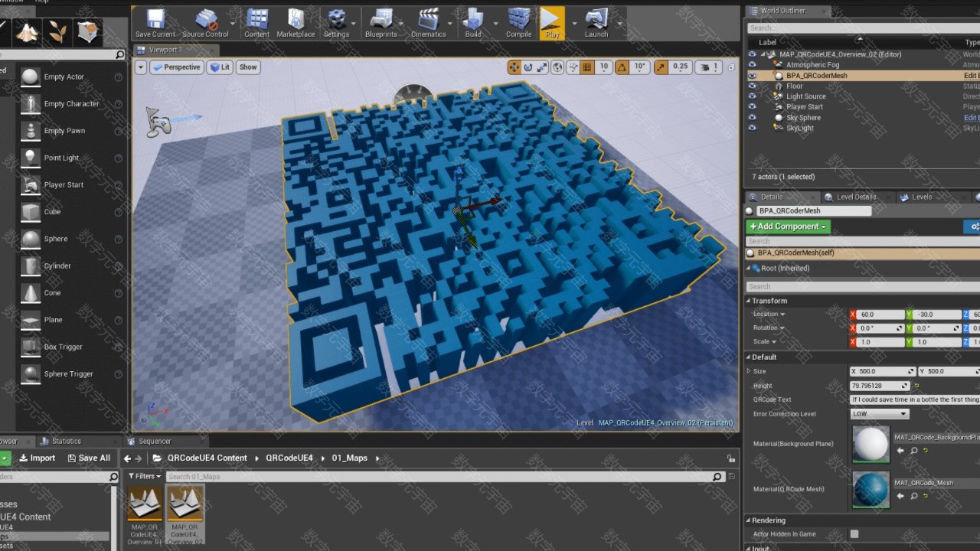Screen dimensions: 980x551
Task: Open the Add Component dropdown
Action: click(788, 227)
